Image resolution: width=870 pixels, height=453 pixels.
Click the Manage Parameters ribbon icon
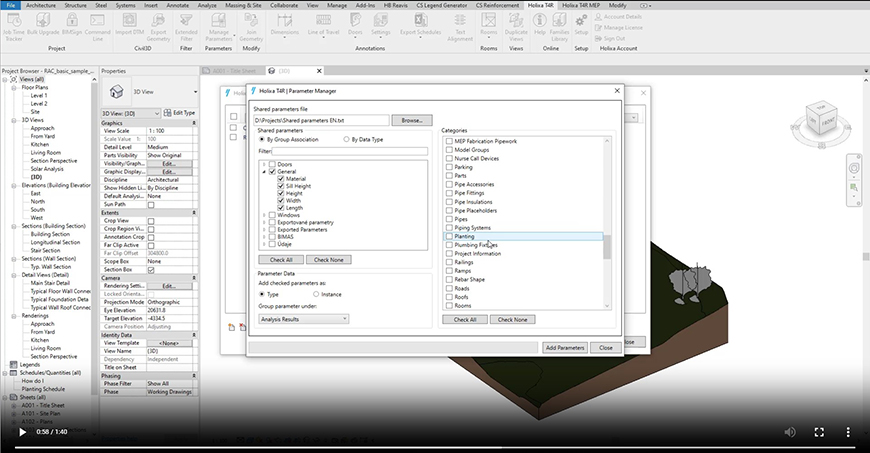point(219,27)
